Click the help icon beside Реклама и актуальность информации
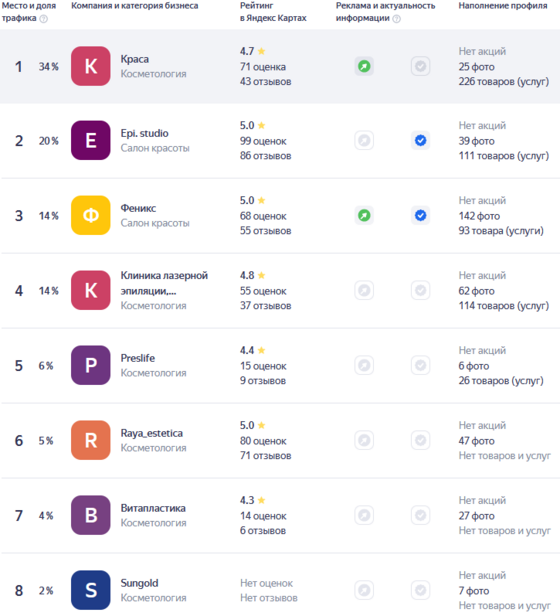560x616 pixels. 397,18
